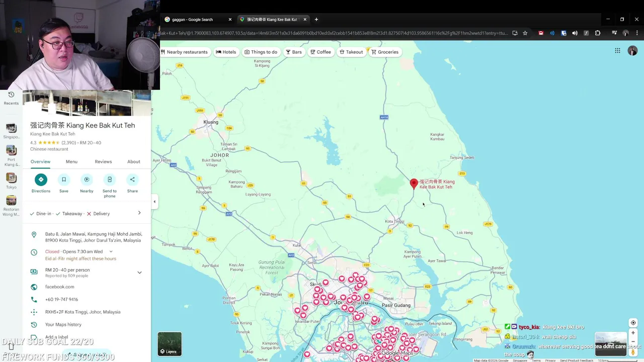Filter by Nearby restaurants chip
The width and height of the screenshot is (644, 362).
(x=184, y=52)
